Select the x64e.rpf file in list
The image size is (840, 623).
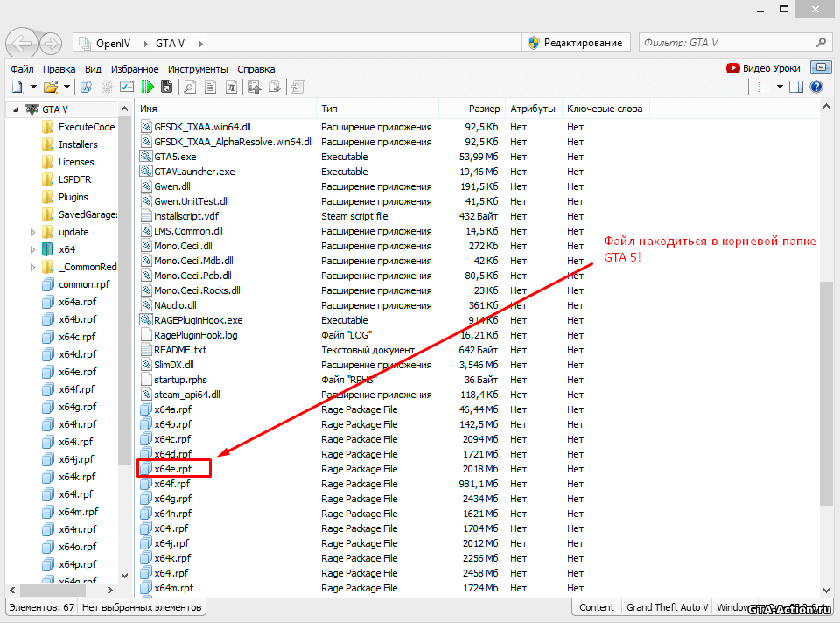pyautogui.click(x=173, y=469)
